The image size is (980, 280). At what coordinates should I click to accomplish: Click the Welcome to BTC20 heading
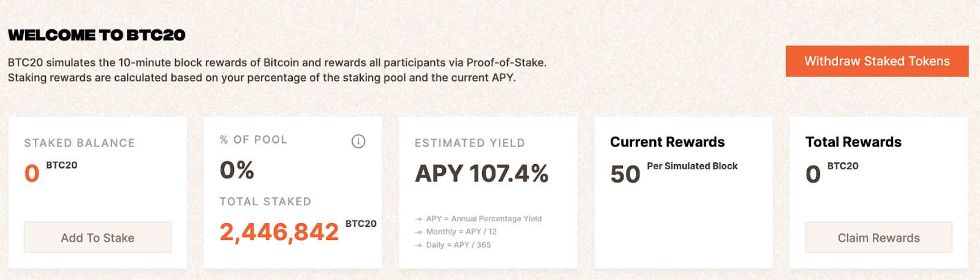(x=97, y=35)
